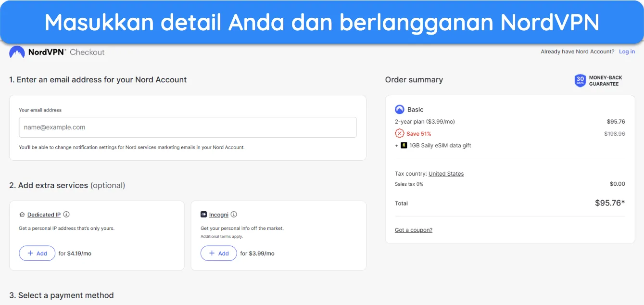Click the NordVPN Checkout title text

pos(66,52)
